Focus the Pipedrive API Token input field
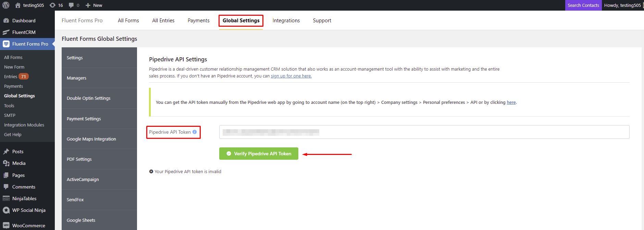 click(424, 132)
